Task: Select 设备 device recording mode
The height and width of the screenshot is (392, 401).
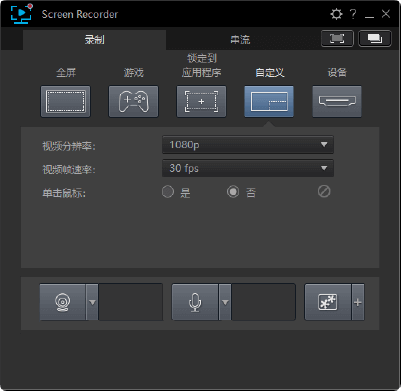Action: click(337, 101)
